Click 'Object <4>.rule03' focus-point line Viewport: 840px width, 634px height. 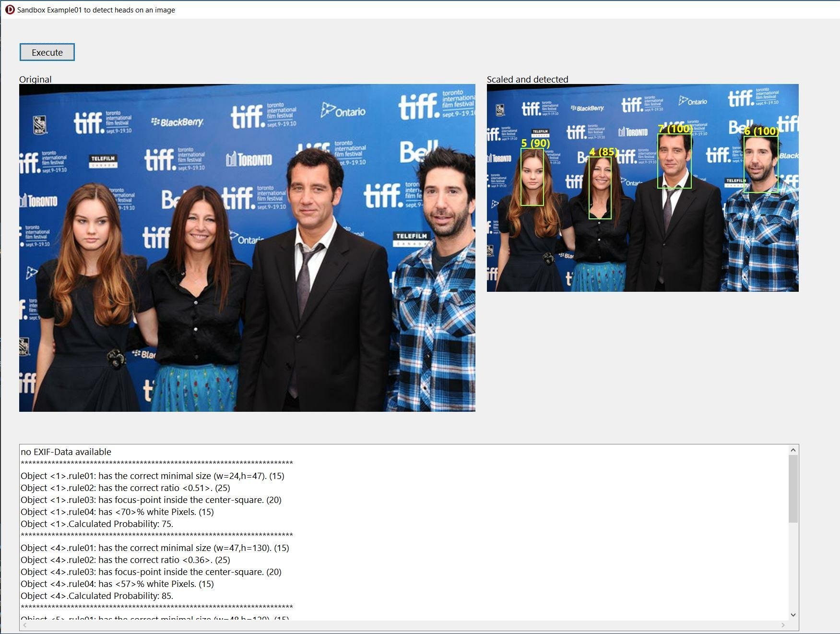point(151,572)
